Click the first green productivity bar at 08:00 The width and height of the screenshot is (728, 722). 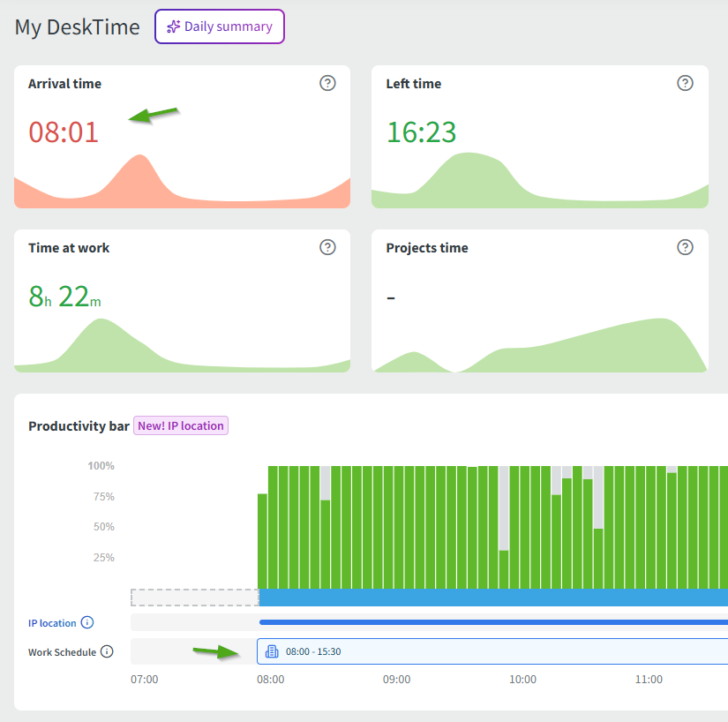point(262,540)
